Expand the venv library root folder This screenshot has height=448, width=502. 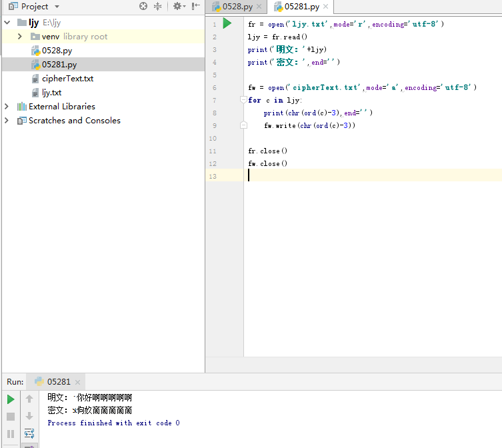(21, 36)
